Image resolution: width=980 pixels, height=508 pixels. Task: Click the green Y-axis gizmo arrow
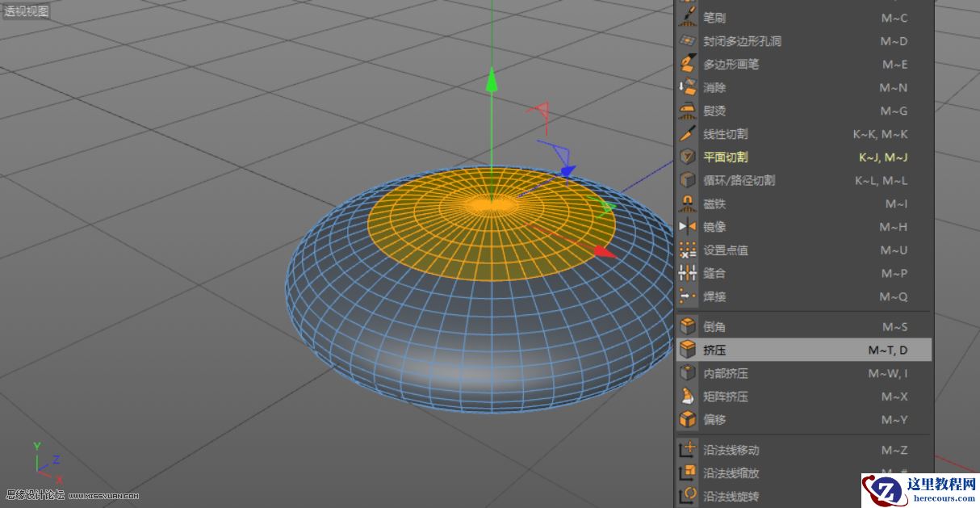491,81
